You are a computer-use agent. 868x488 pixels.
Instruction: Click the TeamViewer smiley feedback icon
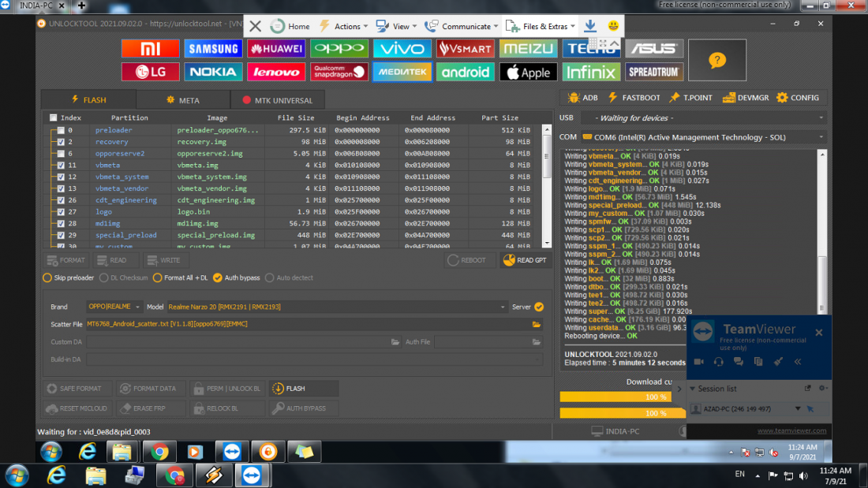pos(613,25)
